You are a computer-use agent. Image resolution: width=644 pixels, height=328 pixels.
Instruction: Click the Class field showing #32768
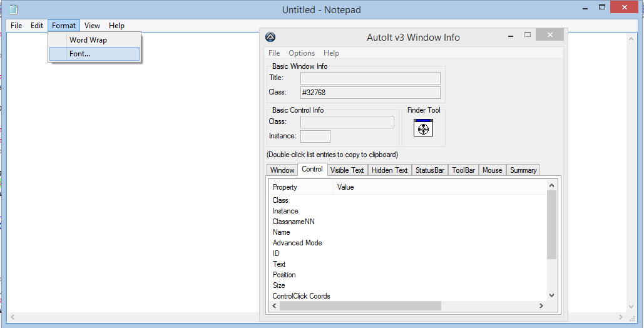(370, 93)
